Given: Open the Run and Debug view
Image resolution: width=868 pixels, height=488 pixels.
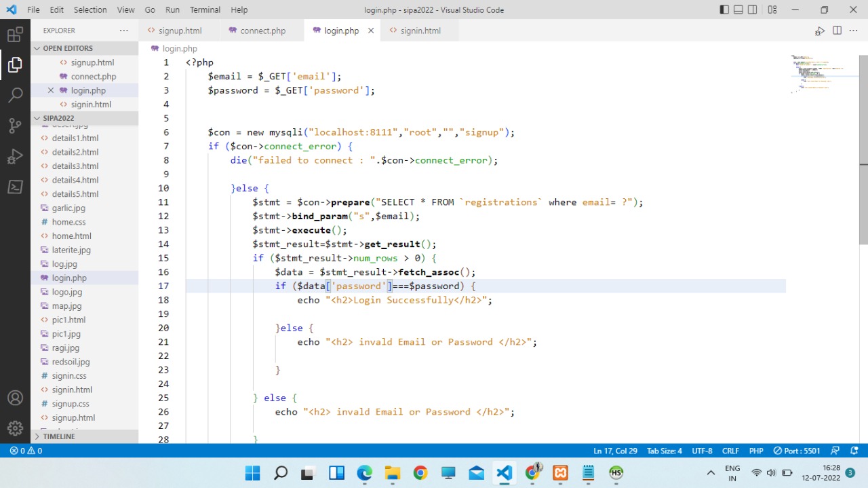Looking at the screenshot, I should [15, 156].
